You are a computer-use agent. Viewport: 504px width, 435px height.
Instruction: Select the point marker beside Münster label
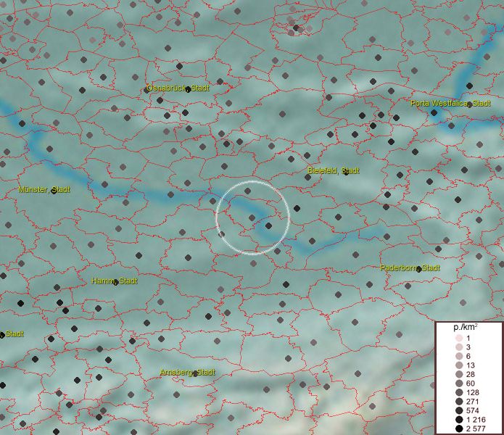pos(54,191)
